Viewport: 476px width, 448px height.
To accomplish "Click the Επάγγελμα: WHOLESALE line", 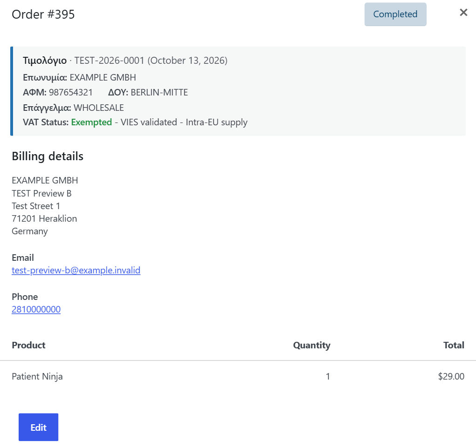I will (x=74, y=108).
